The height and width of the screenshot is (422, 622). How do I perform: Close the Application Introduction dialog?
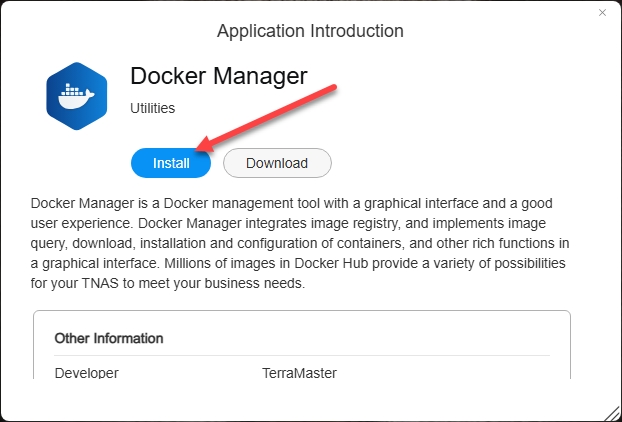(x=602, y=13)
